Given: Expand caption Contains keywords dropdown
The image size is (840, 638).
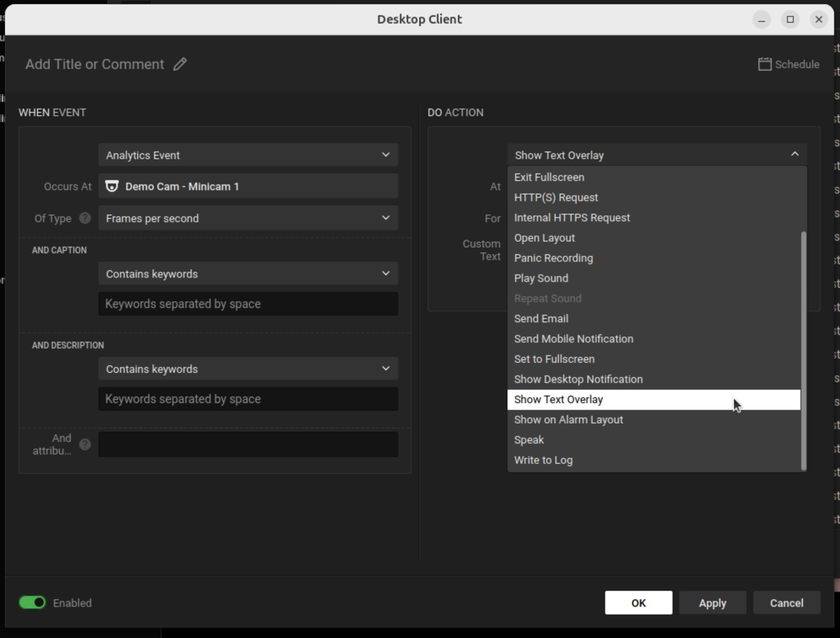Looking at the screenshot, I should click(x=248, y=274).
